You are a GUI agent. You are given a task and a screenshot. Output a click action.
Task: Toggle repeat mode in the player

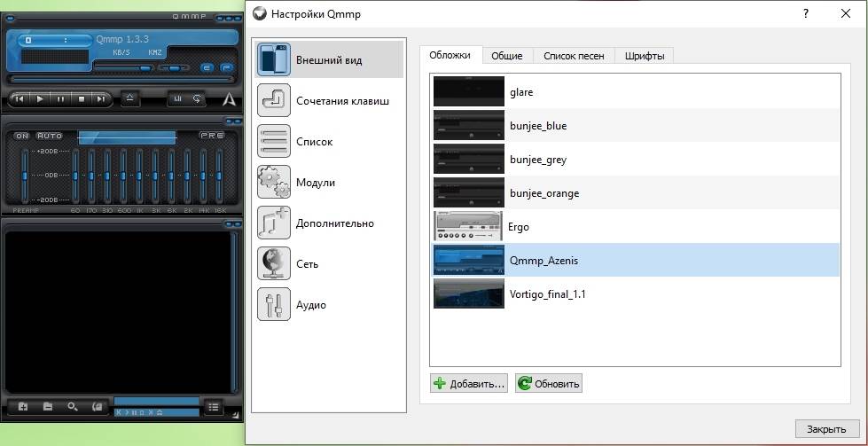(x=197, y=99)
